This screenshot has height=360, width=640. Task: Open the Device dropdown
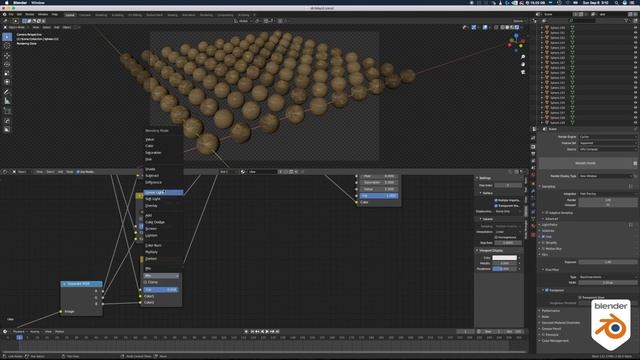[607, 149]
